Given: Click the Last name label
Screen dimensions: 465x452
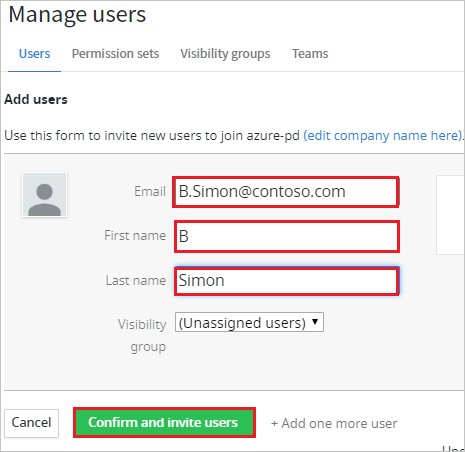Looking at the screenshot, I should [136, 280].
